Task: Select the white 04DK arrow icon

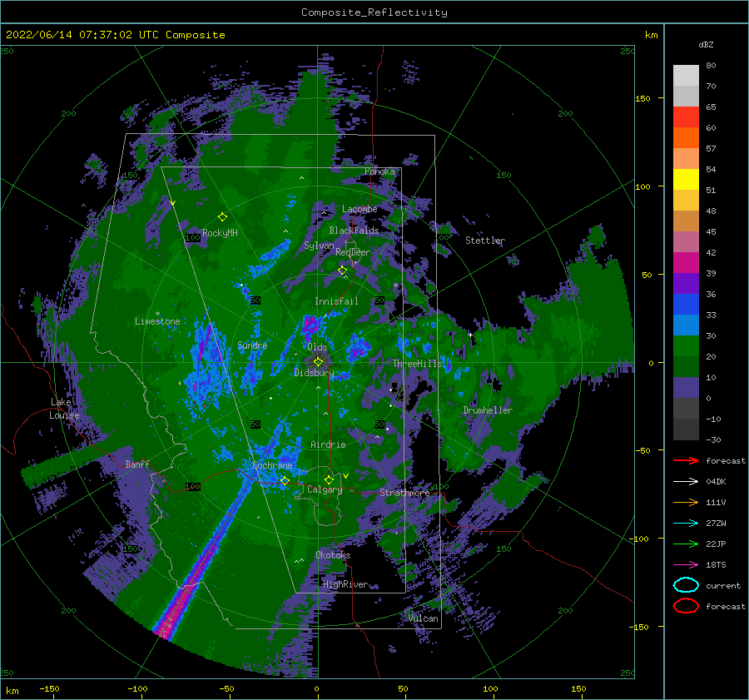Action: coord(686,482)
